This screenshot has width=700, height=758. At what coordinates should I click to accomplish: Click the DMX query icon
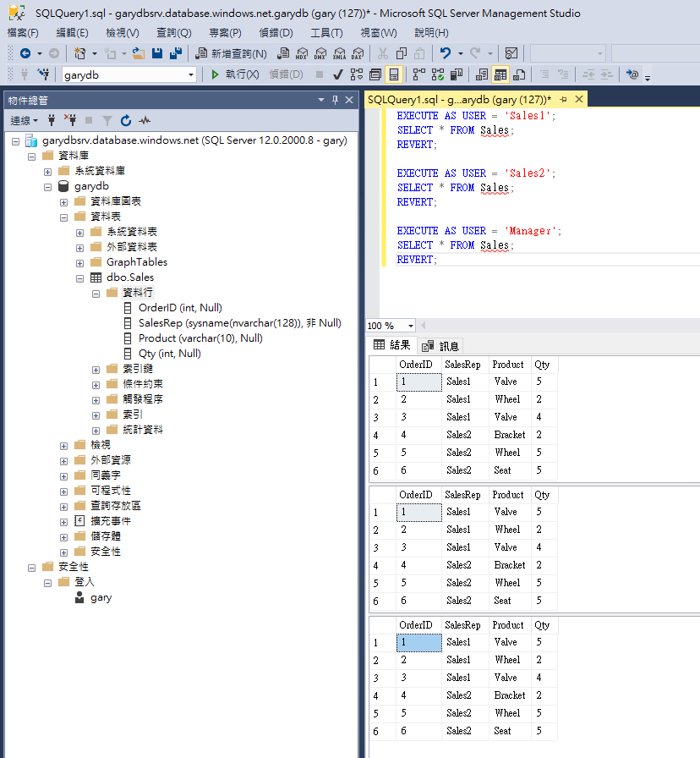click(x=320, y=53)
